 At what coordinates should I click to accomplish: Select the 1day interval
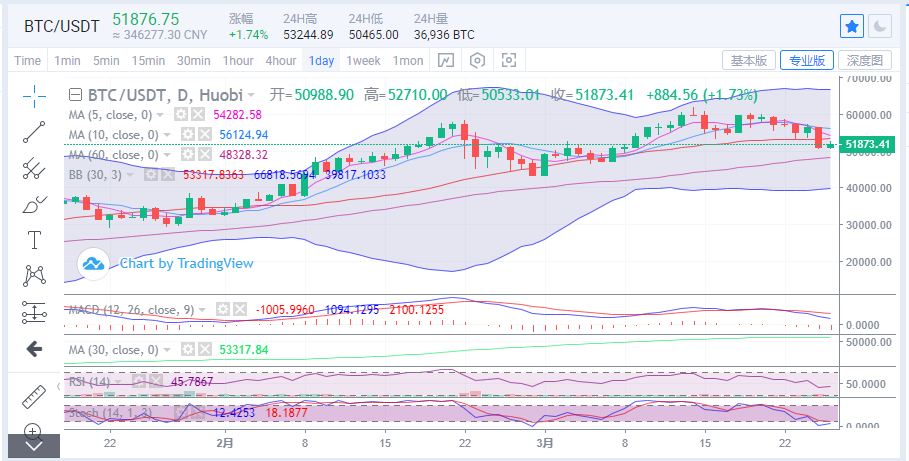(321, 60)
